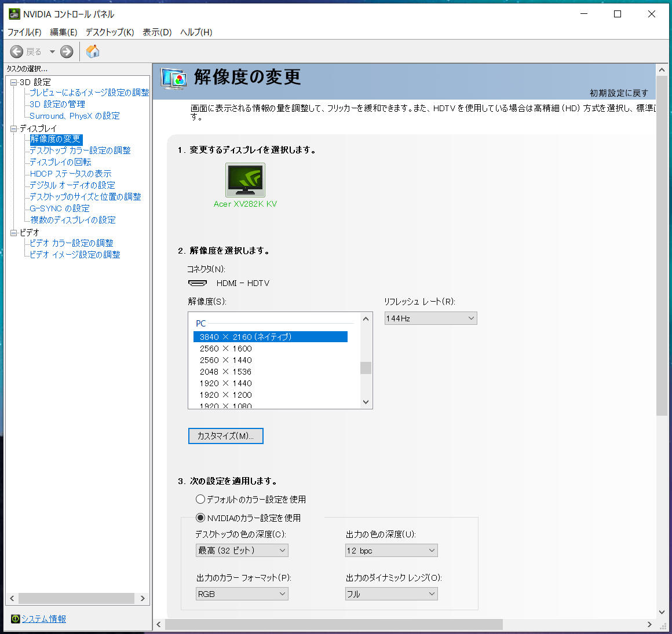Image resolution: width=672 pixels, height=634 pixels.
Task: Open G-SYNC の設定 page
Action: [x=59, y=208]
